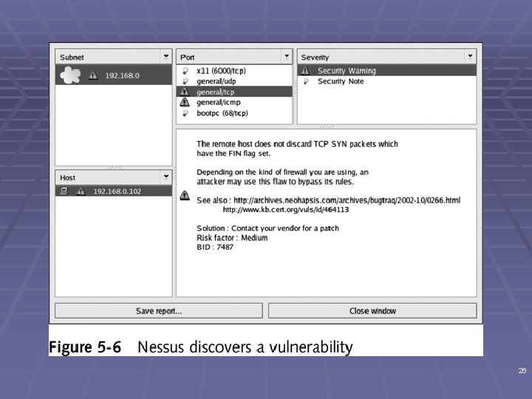Select x11 (6000/tcp) port entry
532x399 pixels.
[x=234, y=71]
